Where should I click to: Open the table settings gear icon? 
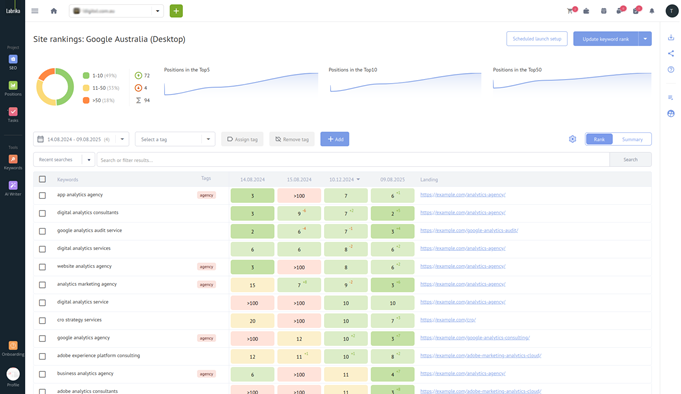[572, 139]
